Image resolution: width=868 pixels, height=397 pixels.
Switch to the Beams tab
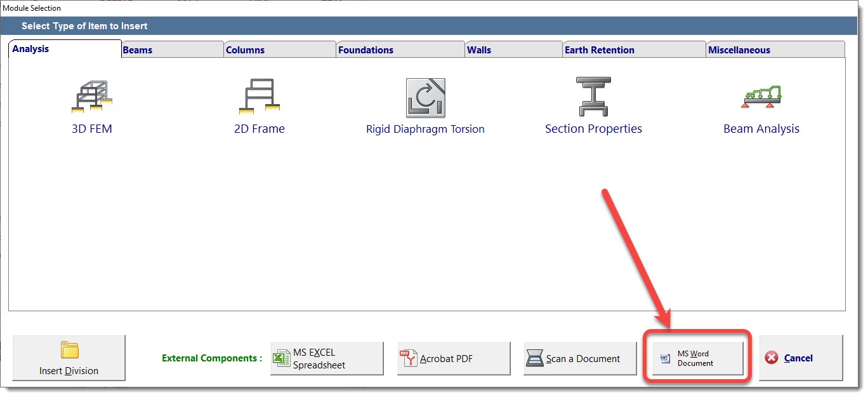pyautogui.click(x=137, y=50)
